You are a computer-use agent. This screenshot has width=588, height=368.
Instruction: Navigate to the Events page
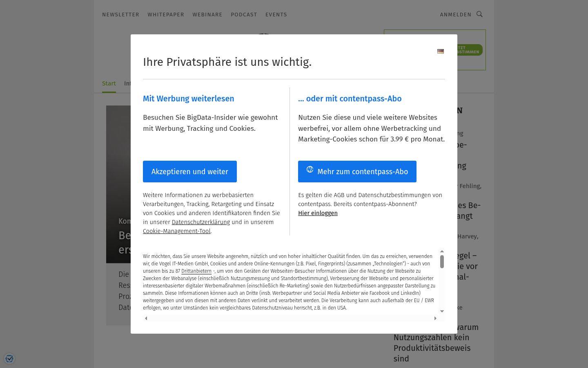(x=276, y=14)
